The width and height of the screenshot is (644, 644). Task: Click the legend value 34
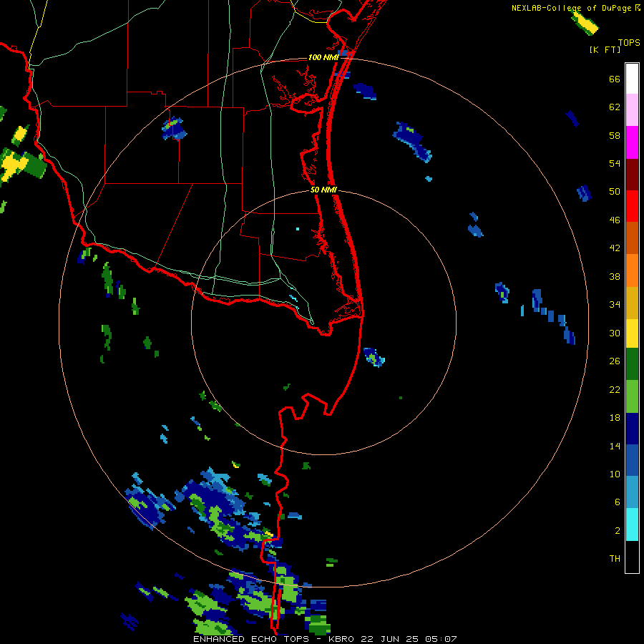tap(615, 305)
